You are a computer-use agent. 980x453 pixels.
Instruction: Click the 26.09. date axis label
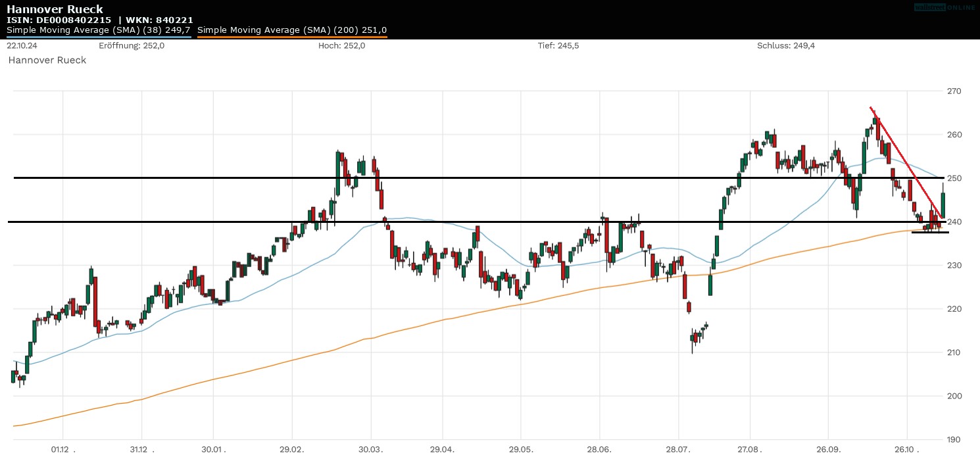(x=828, y=449)
